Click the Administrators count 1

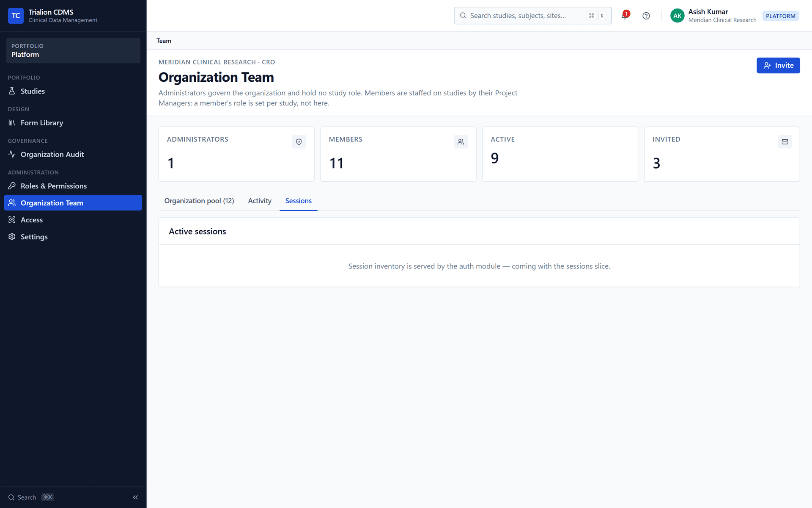(x=171, y=163)
